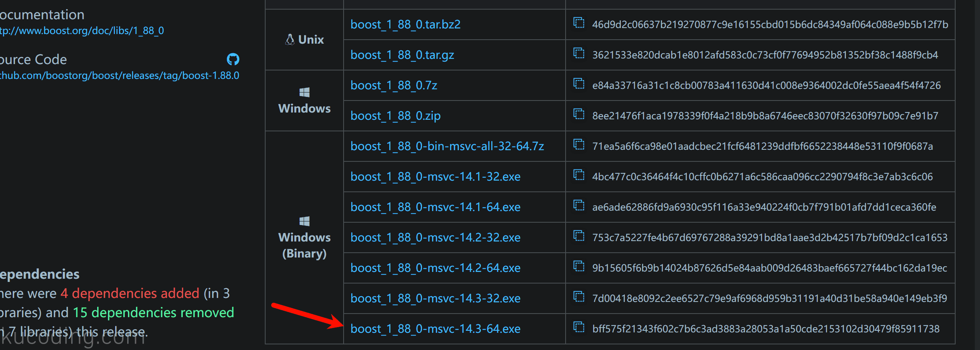Screen dimensions: 980x350
Task: Open the 4 dependencies added link
Action: [130, 294]
